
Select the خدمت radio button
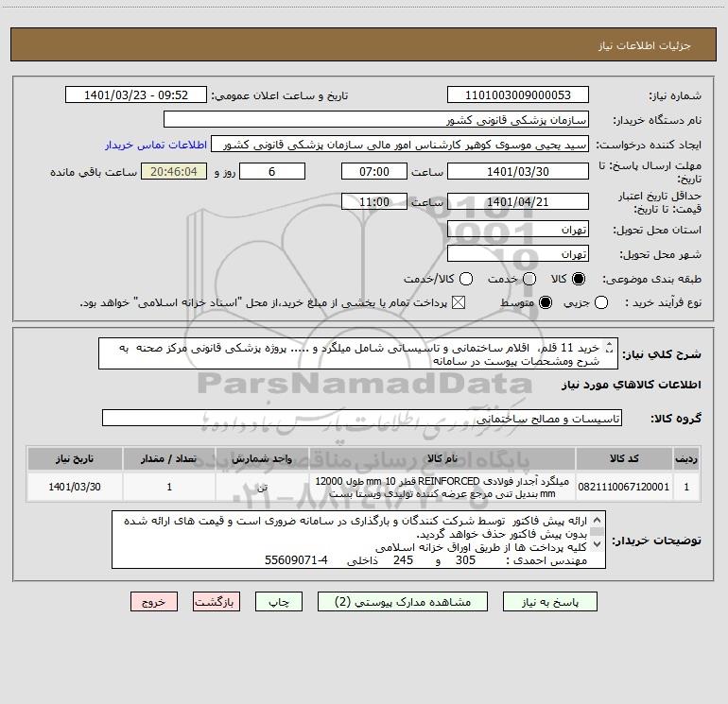529,279
